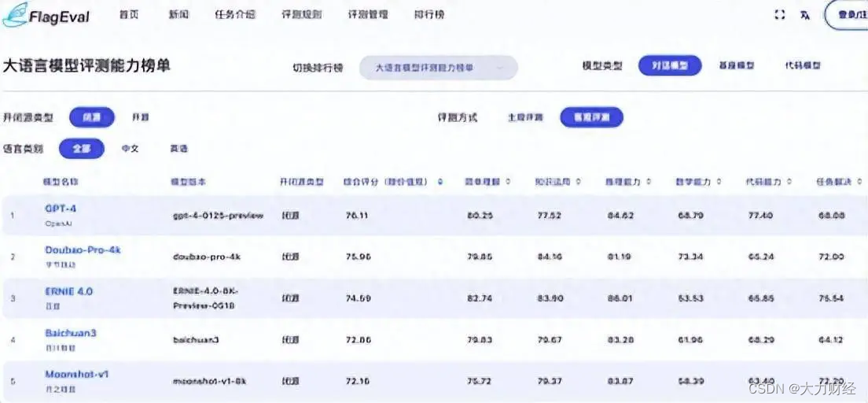Open 评测规则 navigation item

(x=302, y=14)
